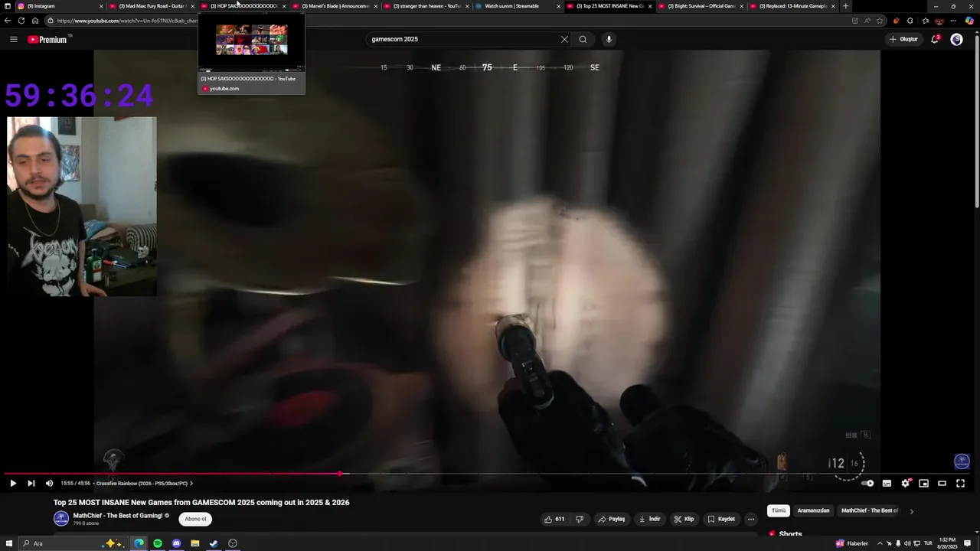Open the MathChief channel avatar
Image resolution: width=980 pixels, height=551 pixels.
[61, 519]
